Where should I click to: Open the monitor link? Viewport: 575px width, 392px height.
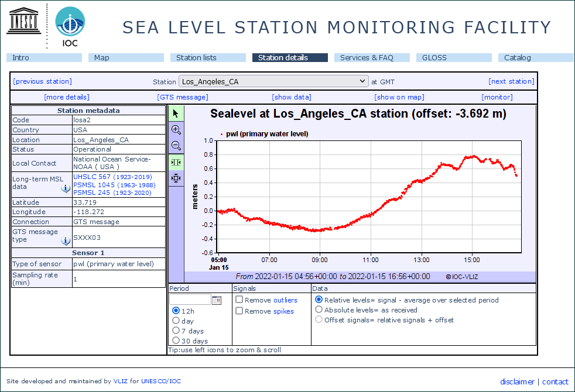pyautogui.click(x=497, y=97)
